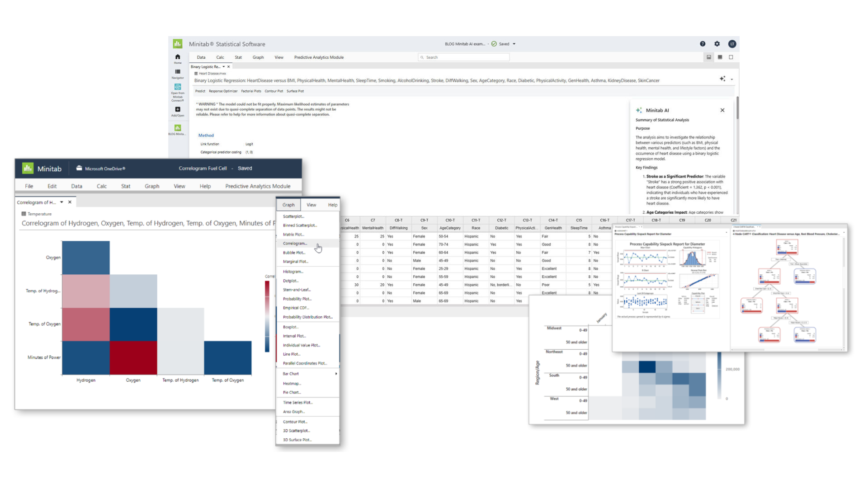Click the correlogram red-blue color scale bar
Viewport: 868px width, 488px height.
click(267, 316)
